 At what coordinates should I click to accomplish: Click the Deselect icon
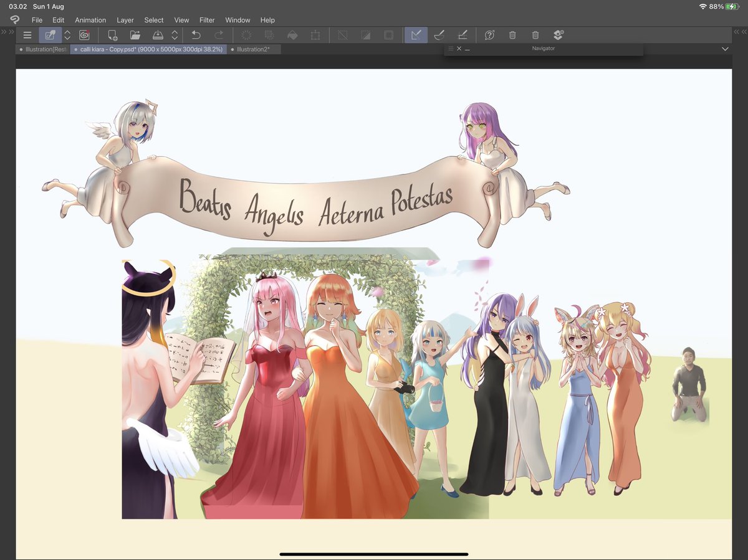click(x=342, y=36)
